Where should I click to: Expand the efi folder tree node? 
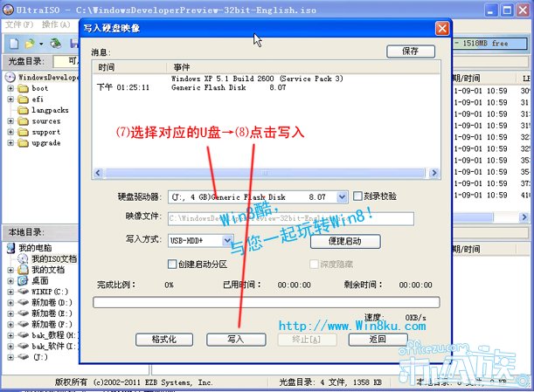coord(10,100)
